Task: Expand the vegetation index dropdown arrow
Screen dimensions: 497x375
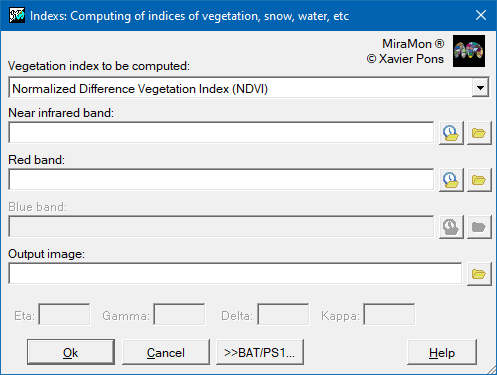Action: point(480,88)
